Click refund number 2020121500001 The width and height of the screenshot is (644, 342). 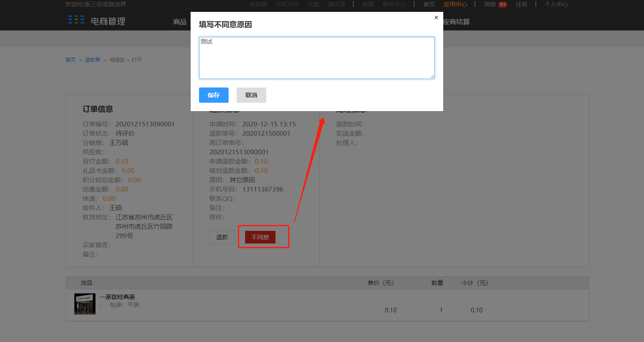click(x=266, y=134)
